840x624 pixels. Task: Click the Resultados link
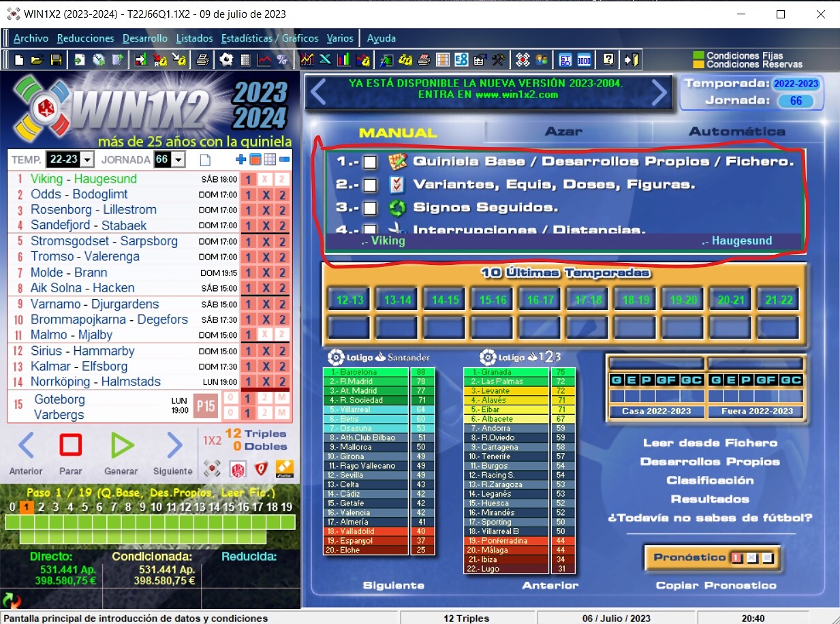pos(710,499)
